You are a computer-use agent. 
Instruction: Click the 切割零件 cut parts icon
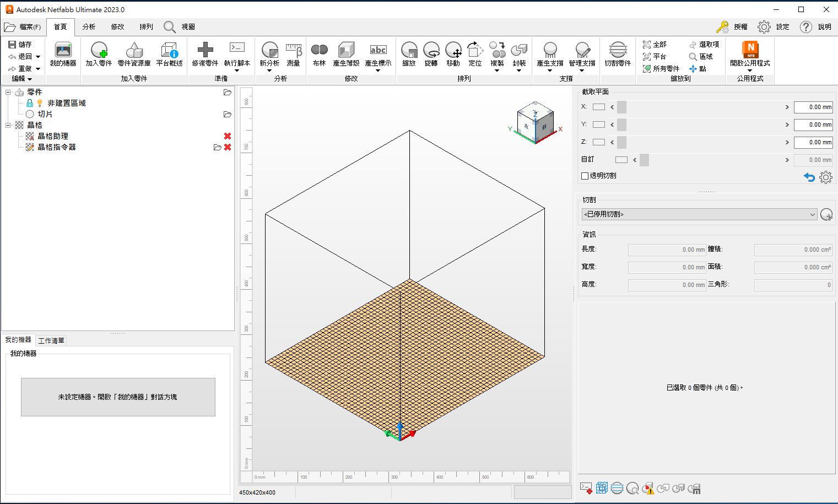[618, 54]
